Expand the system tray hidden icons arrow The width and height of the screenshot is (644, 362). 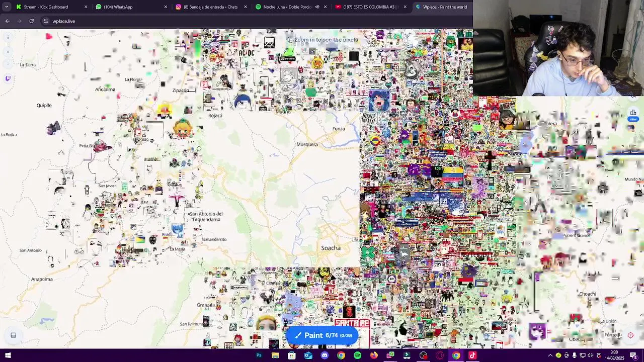click(x=550, y=355)
